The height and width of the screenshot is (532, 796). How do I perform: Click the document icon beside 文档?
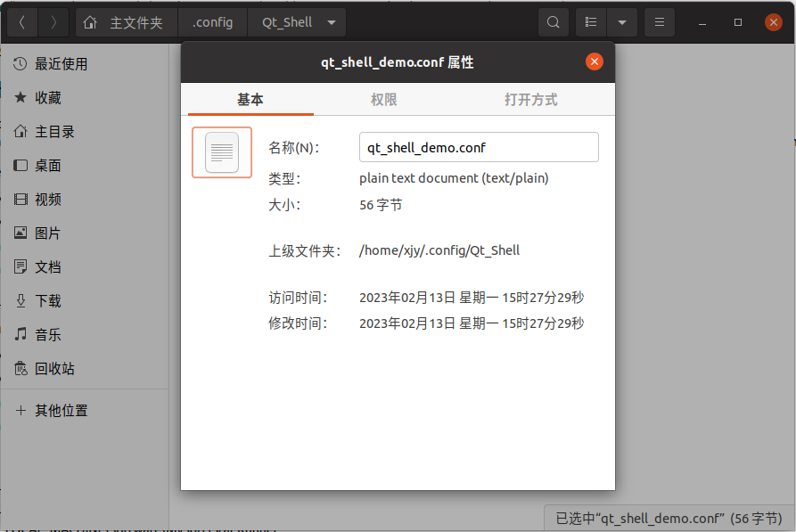(21, 266)
